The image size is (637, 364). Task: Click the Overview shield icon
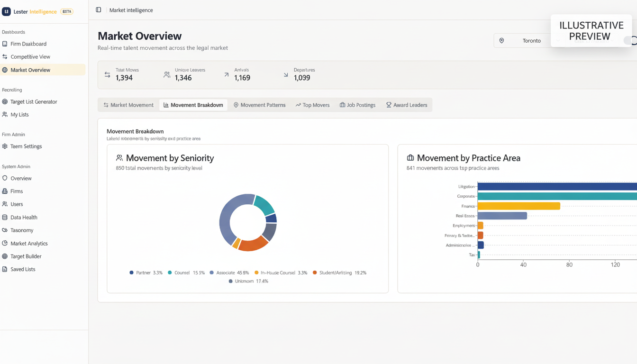coord(5,178)
